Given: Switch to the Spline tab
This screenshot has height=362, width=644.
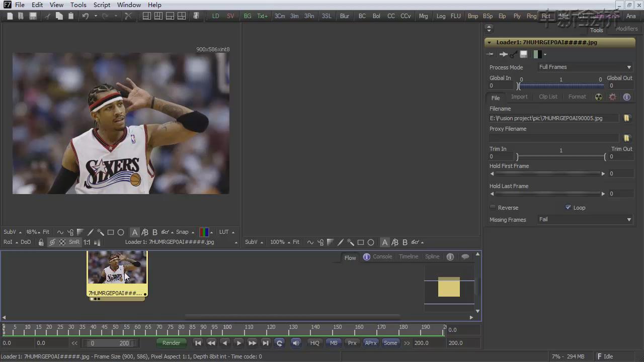Looking at the screenshot, I should pyautogui.click(x=432, y=257).
